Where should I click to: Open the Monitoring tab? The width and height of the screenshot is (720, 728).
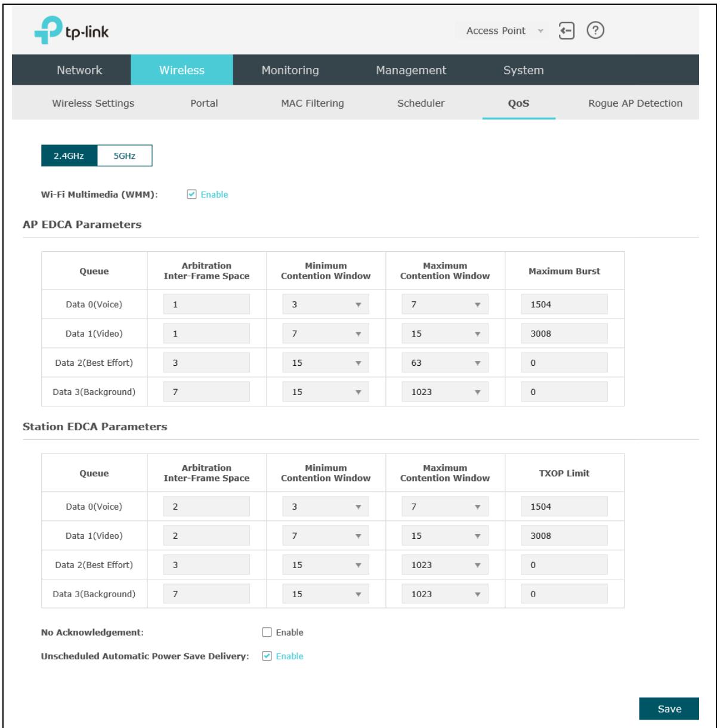pyautogui.click(x=290, y=70)
